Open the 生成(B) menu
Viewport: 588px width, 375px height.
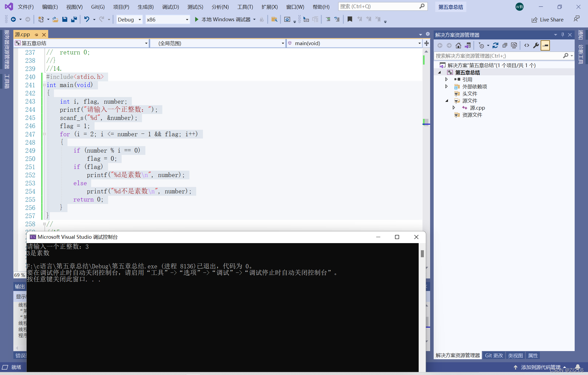tap(146, 7)
